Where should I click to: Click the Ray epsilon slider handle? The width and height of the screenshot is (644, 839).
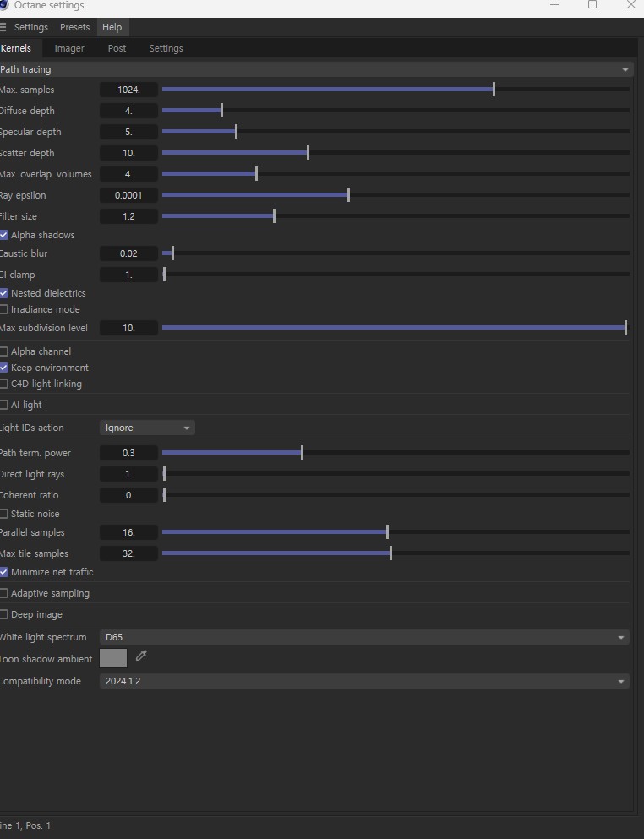pos(348,195)
